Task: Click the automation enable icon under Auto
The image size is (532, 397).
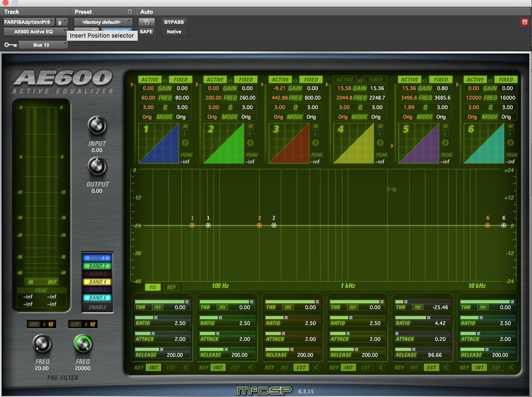Action: (147, 22)
